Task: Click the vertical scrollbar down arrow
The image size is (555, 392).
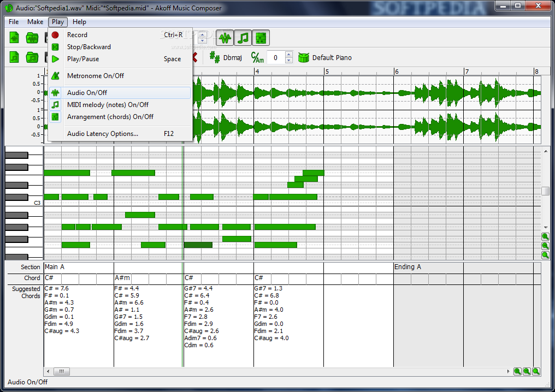Action: point(546,228)
